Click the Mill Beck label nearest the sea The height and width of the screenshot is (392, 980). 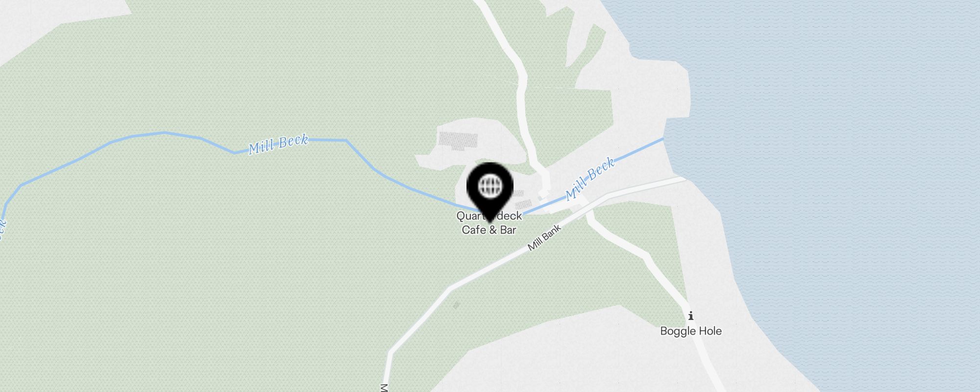pyautogui.click(x=590, y=179)
